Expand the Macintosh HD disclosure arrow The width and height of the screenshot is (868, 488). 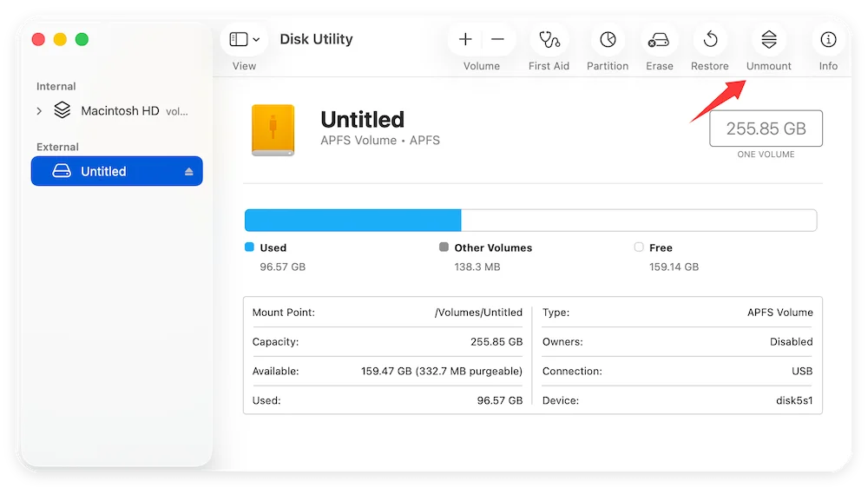(39, 111)
